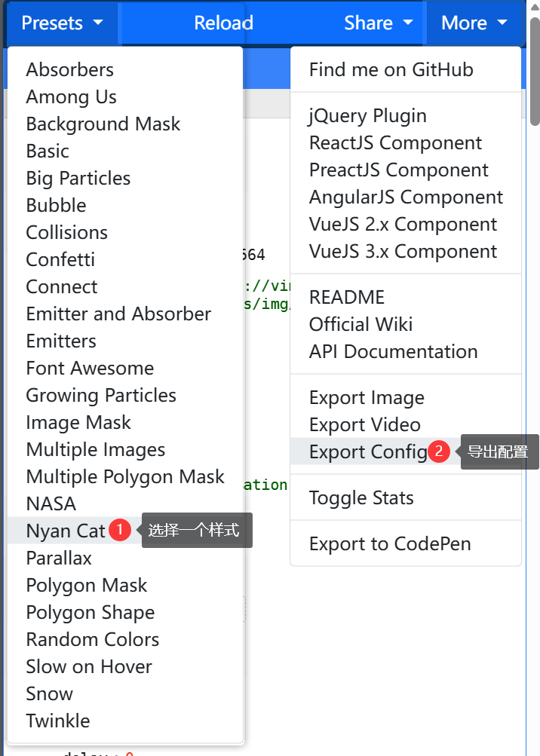Screen dimensions: 540x756
Task: Select ReactJS Component entry
Action: (395, 142)
